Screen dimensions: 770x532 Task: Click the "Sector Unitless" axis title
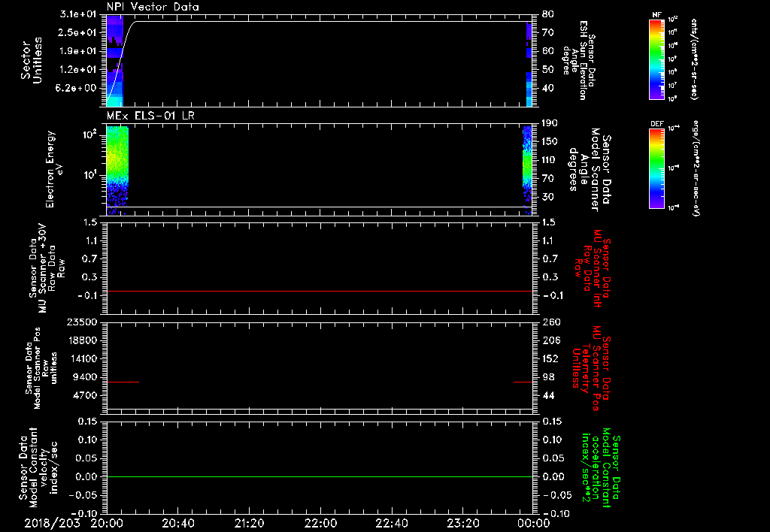pyautogui.click(x=32, y=60)
